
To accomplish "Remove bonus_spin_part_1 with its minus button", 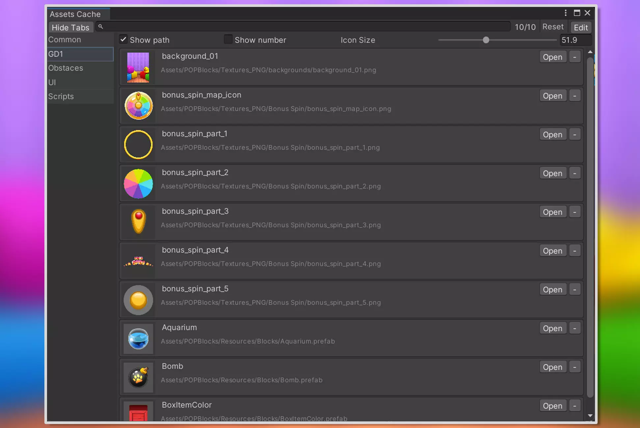I will pyautogui.click(x=575, y=134).
